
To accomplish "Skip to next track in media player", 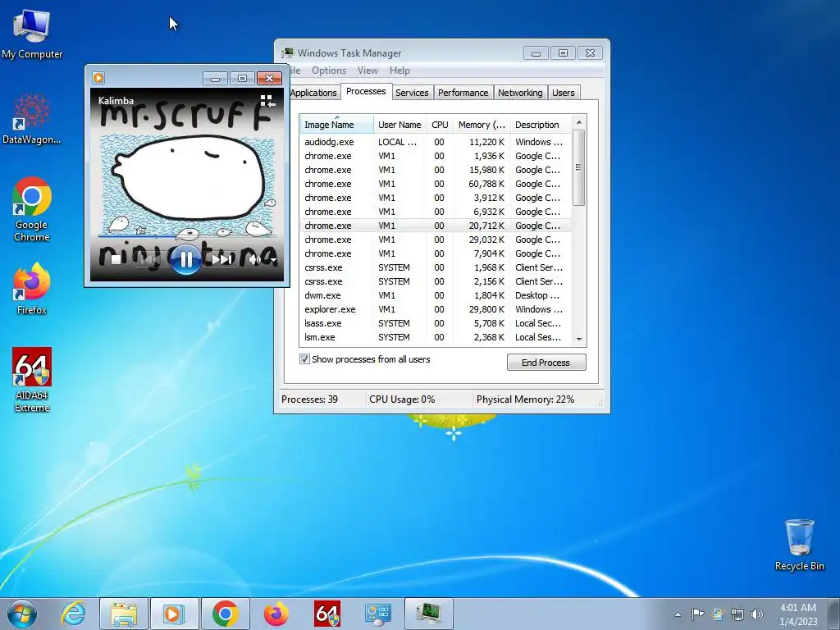I will point(221,260).
